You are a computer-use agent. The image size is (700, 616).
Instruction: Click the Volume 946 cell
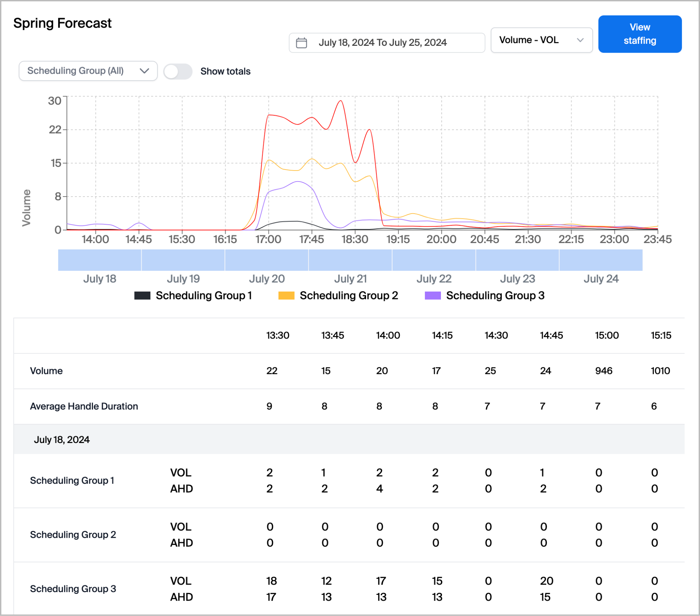click(603, 371)
